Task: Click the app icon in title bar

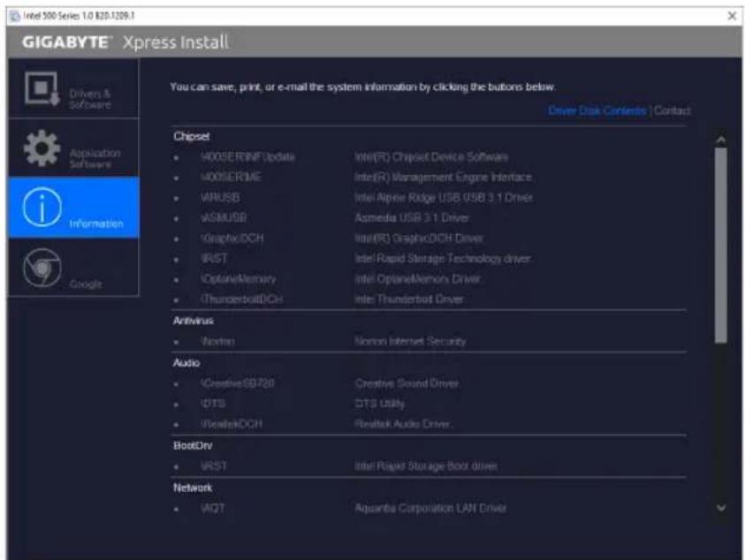Action: pos(15,16)
